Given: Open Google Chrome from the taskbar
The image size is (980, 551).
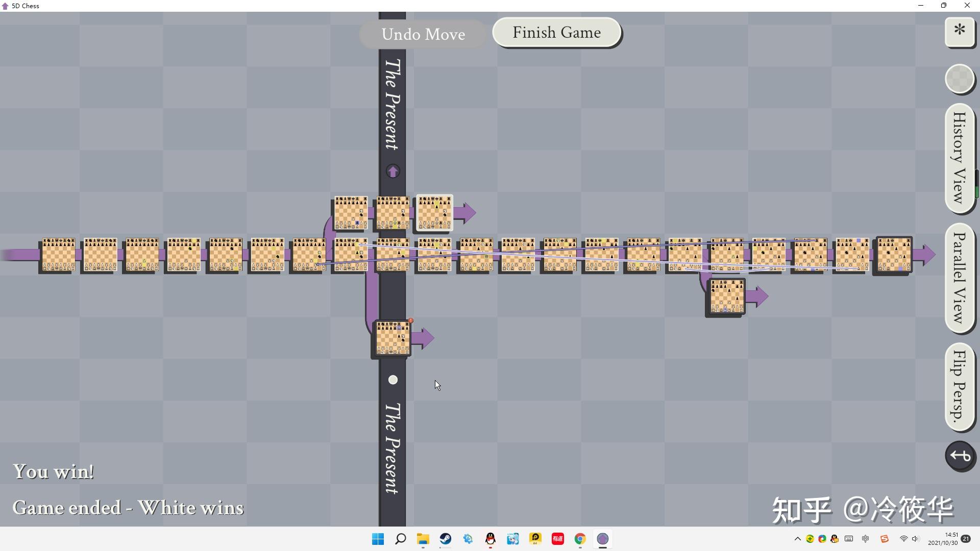Looking at the screenshot, I should [x=580, y=539].
